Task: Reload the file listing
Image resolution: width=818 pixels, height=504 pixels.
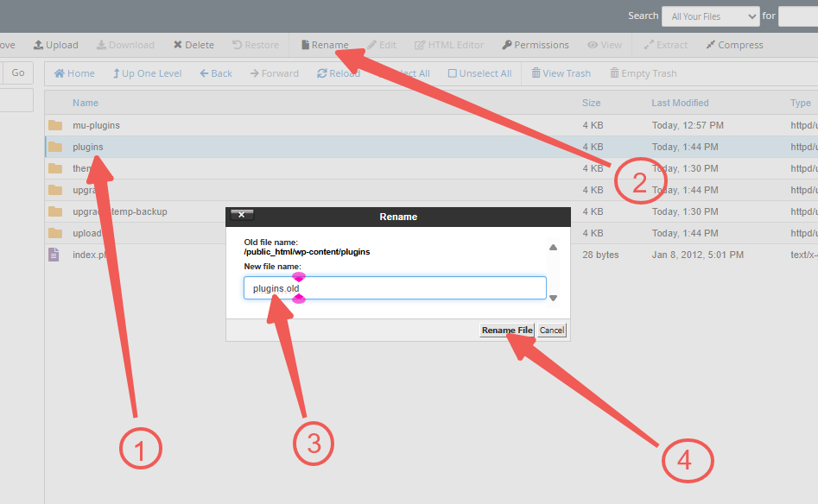Action: click(x=339, y=72)
